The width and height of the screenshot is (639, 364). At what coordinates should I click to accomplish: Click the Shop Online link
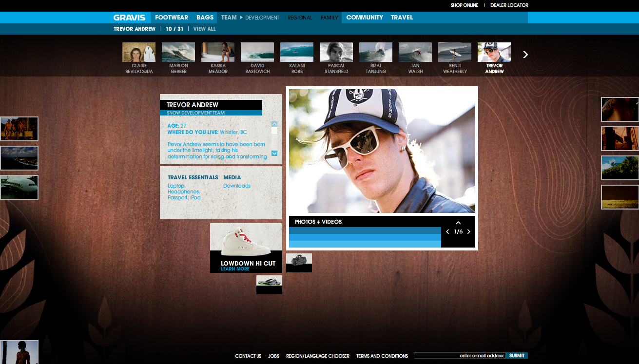tap(464, 5)
